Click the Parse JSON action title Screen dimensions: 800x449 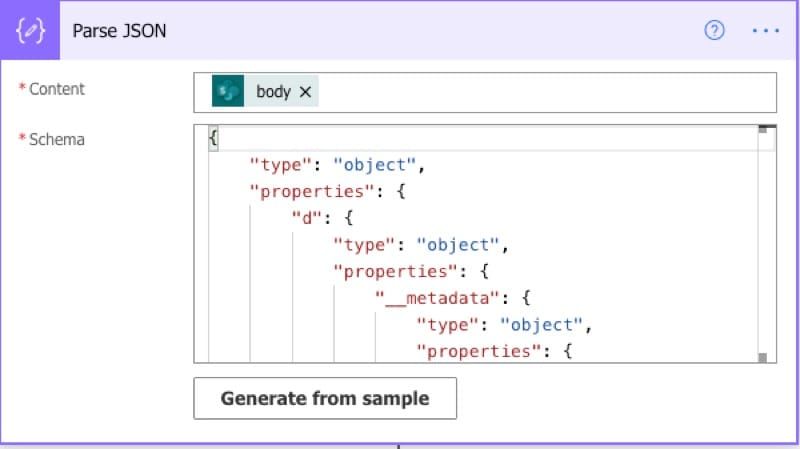coord(119,31)
